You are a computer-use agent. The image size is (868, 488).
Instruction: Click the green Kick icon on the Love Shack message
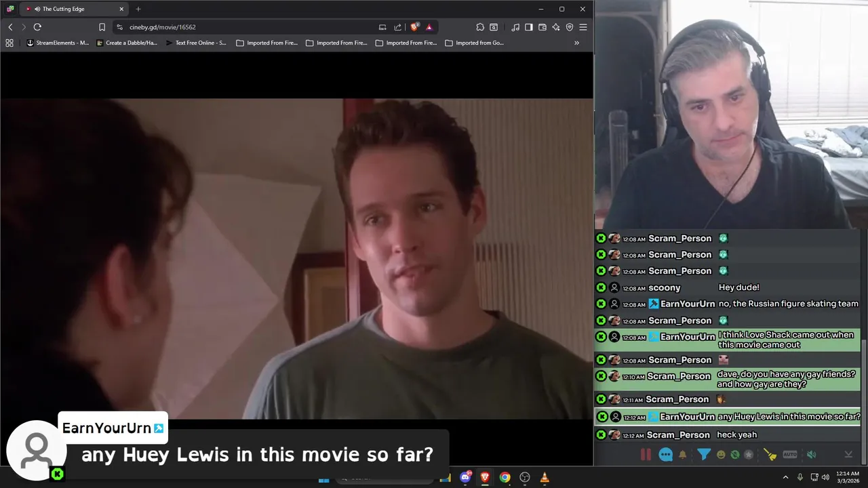click(x=601, y=337)
